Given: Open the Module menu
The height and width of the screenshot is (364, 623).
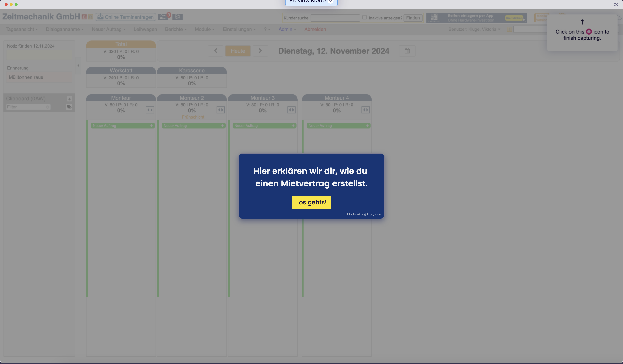Looking at the screenshot, I should coord(205,29).
